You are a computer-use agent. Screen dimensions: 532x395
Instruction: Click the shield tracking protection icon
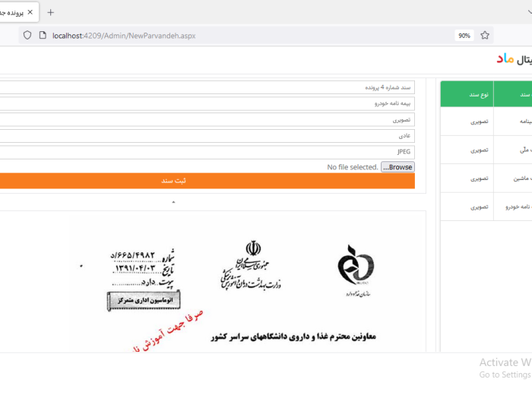[x=27, y=35]
